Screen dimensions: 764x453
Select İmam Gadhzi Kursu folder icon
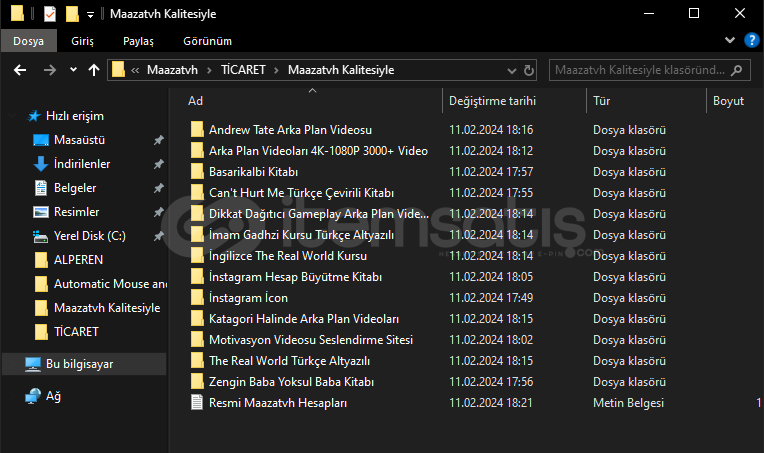pyautogui.click(x=197, y=234)
